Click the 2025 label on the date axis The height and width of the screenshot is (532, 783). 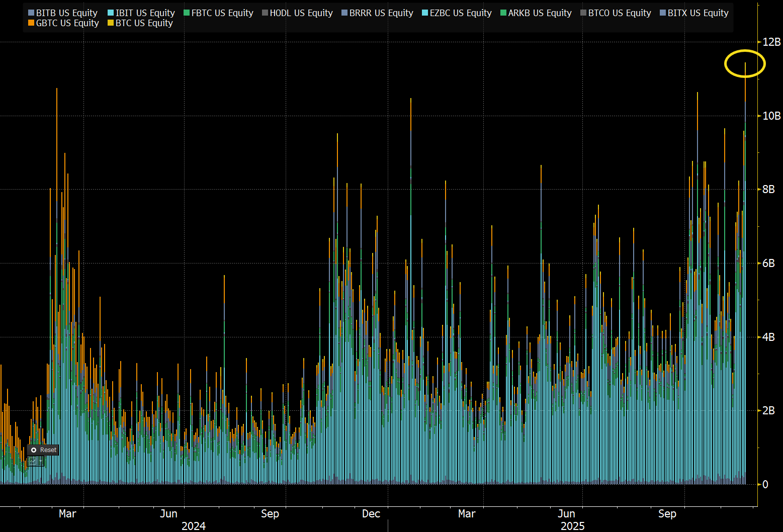pyautogui.click(x=573, y=526)
